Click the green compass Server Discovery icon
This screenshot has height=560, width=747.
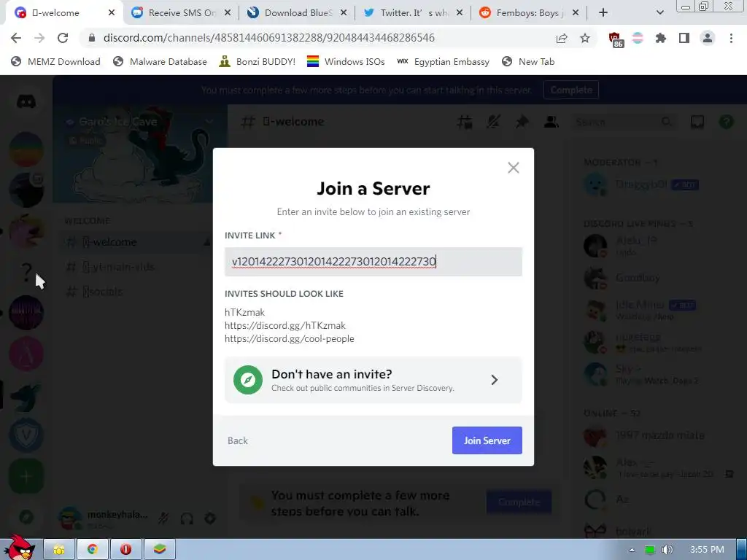248,380
